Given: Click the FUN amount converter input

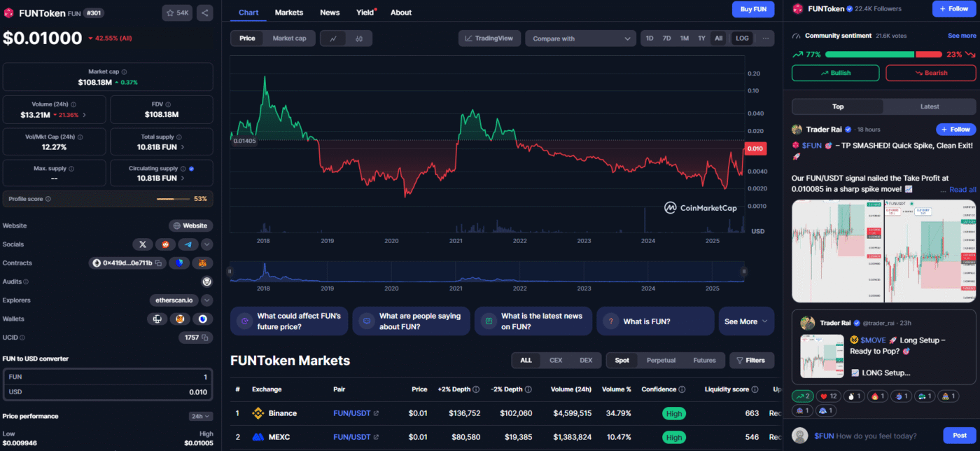Looking at the screenshot, I should 108,376.
